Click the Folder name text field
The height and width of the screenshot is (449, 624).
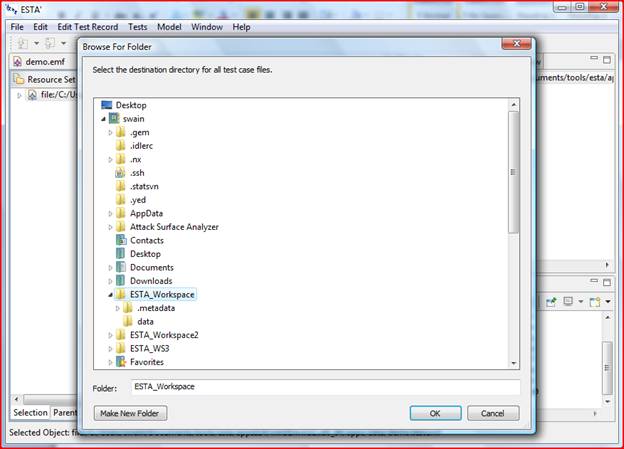click(324, 387)
